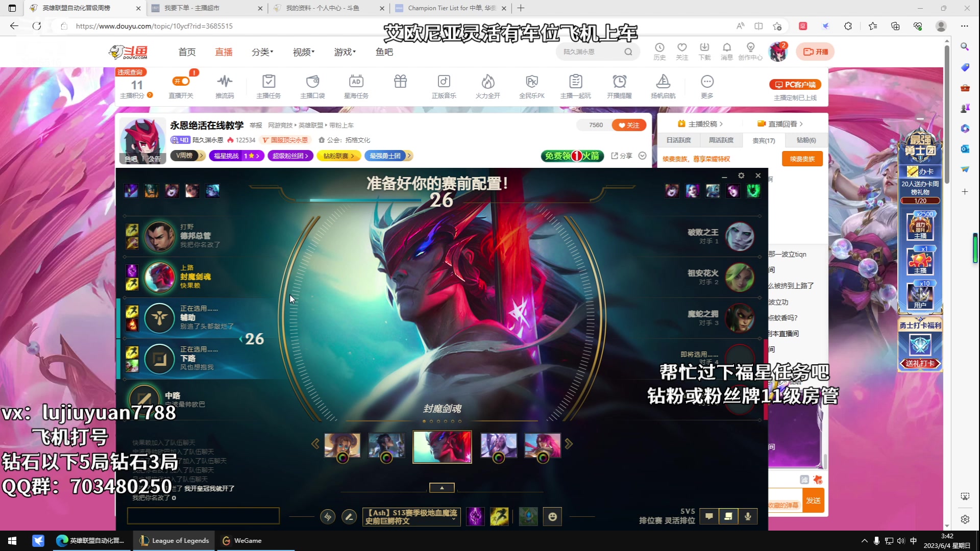Switch to the 周活跃度 tab
This screenshot has height=551, width=980.
(721, 140)
